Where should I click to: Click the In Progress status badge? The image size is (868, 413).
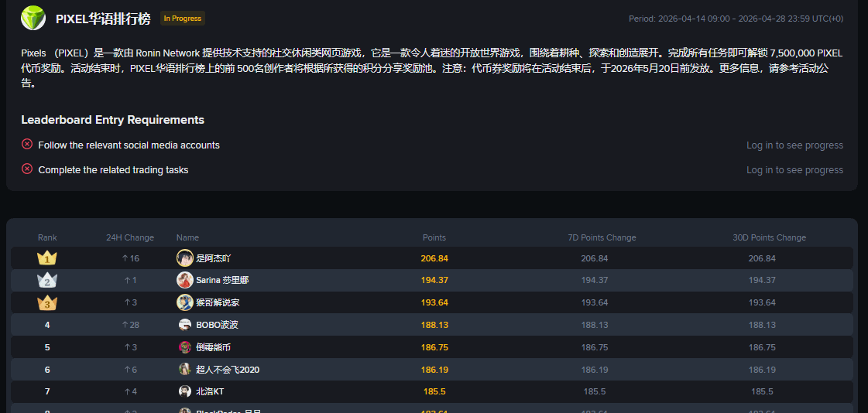[183, 19]
